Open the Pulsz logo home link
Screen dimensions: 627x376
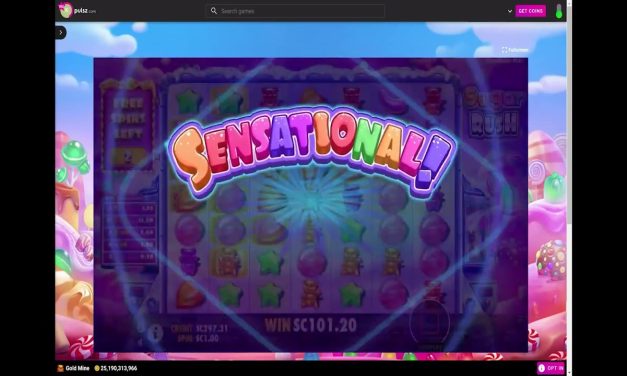click(x=77, y=10)
